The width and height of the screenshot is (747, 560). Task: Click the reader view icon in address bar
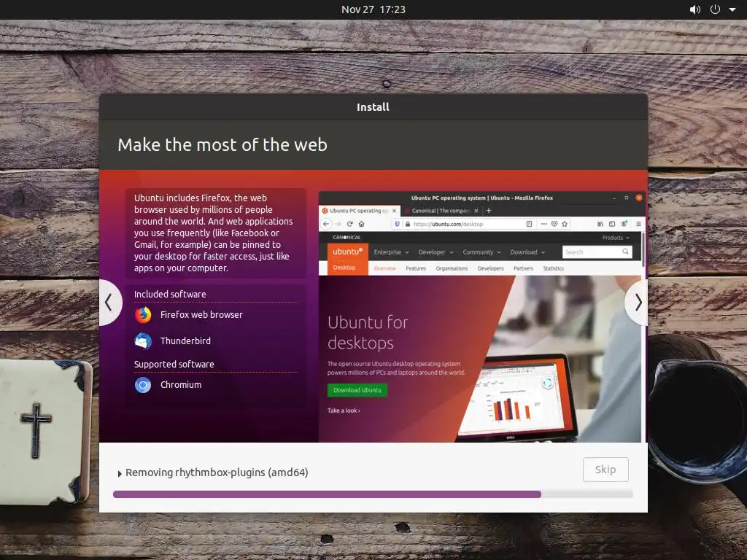point(529,224)
